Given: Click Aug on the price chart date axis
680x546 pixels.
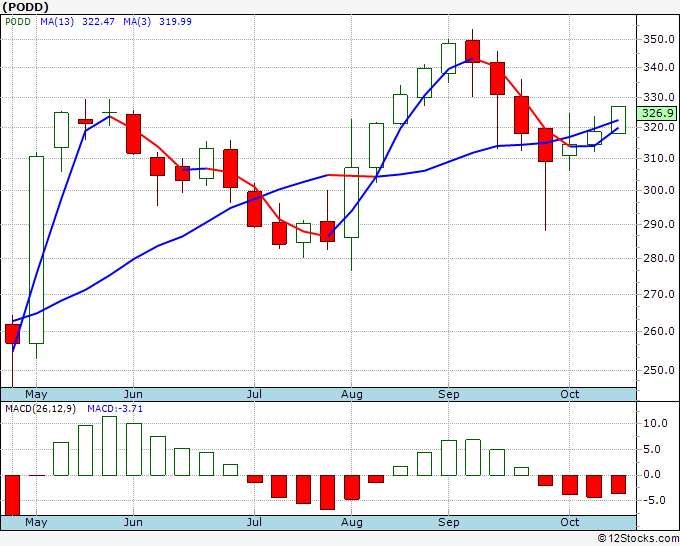Looking at the screenshot, I should tap(352, 395).
